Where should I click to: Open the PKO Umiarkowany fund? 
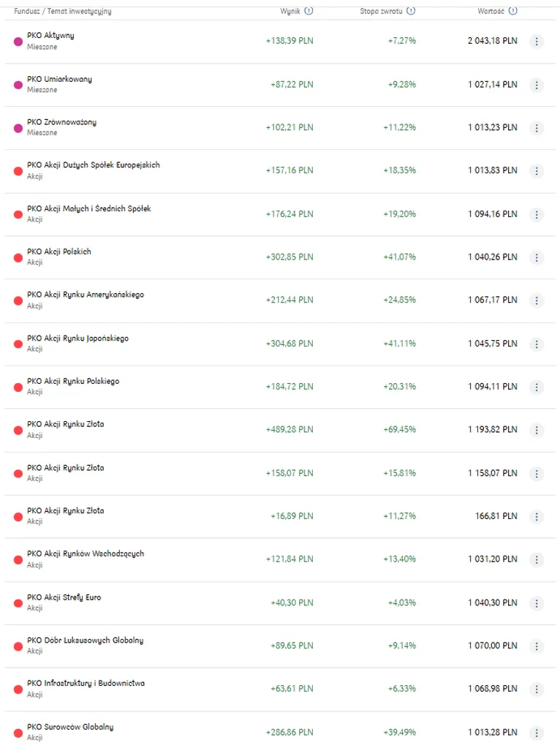pyautogui.click(x=59, y=79)
